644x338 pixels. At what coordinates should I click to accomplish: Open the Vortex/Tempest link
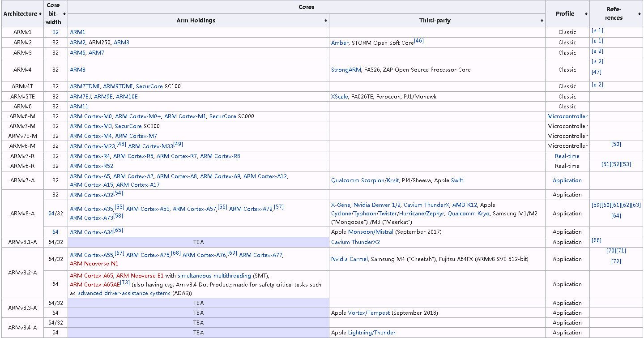coord(369,313)
